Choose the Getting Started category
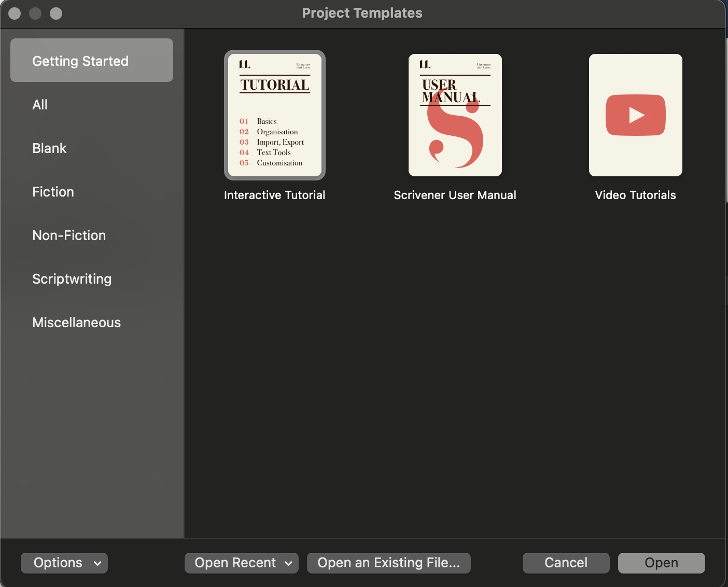Screen dimensions: 728x587 [92, 60]
